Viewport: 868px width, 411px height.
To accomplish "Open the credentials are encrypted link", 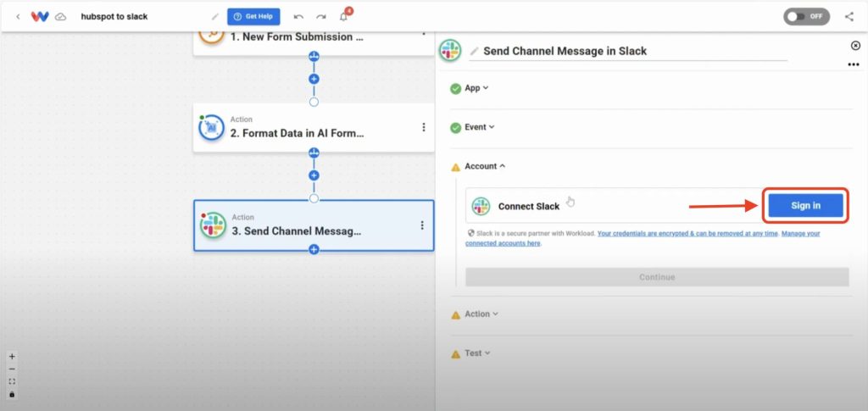I will [x=688, y=233].
